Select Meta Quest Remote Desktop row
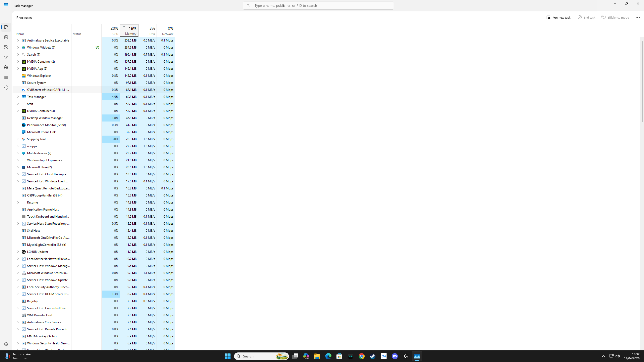644x362 pixels. pyautogui.click(x=94, y=188)
